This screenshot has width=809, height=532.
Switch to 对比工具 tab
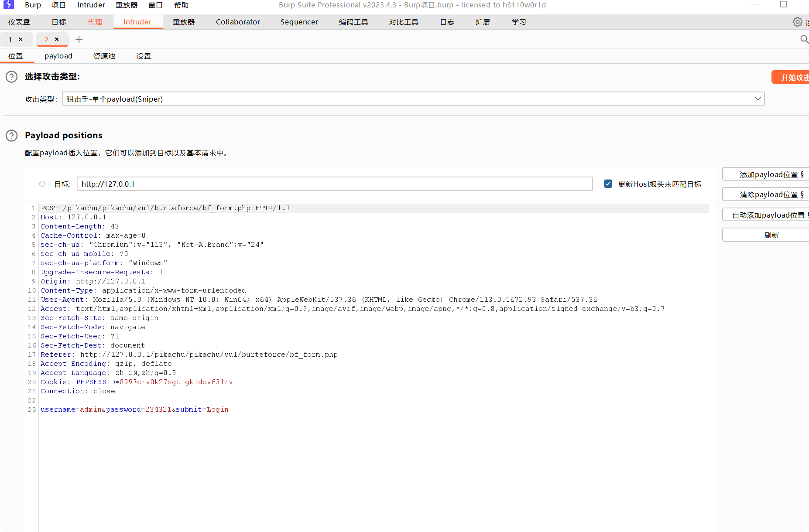tap(404, 22)
